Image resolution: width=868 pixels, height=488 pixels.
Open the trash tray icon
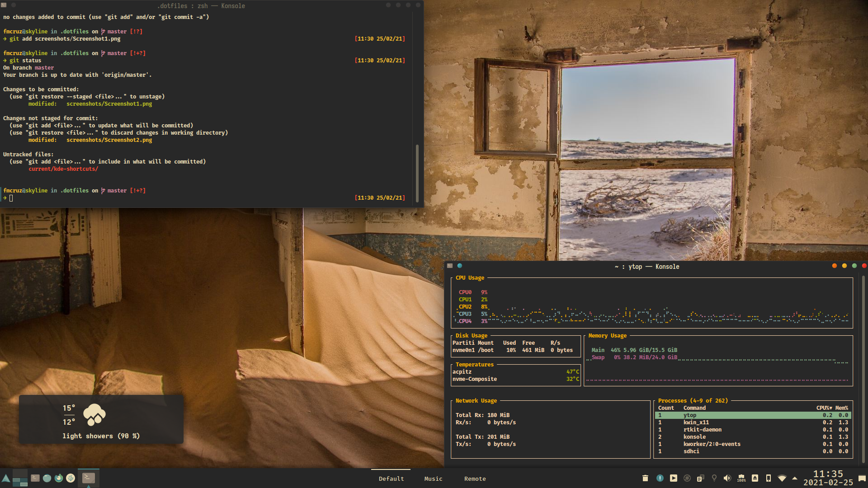(645, 478)
